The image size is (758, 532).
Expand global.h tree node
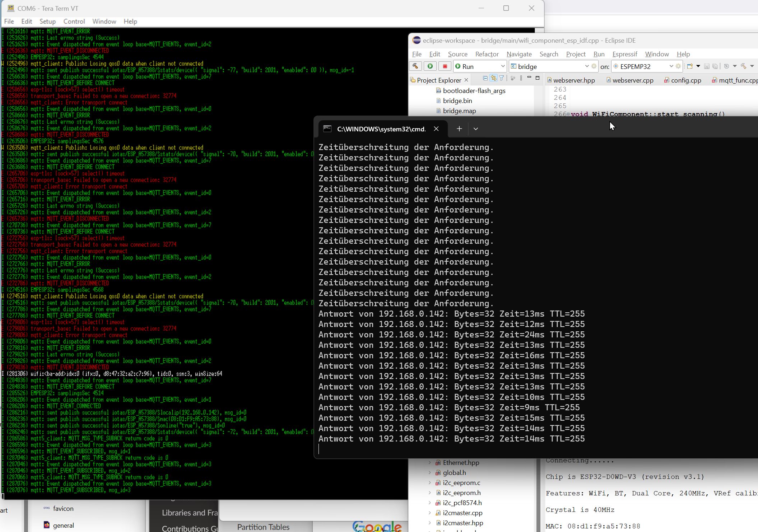coord(430,473)
